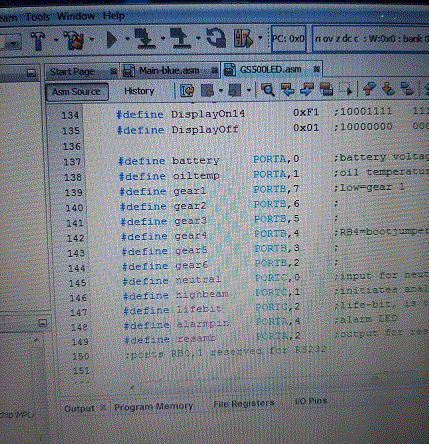Screen dimensions: 429x444
Task: Close the Output tab
Action: click(x=103, y=408)
